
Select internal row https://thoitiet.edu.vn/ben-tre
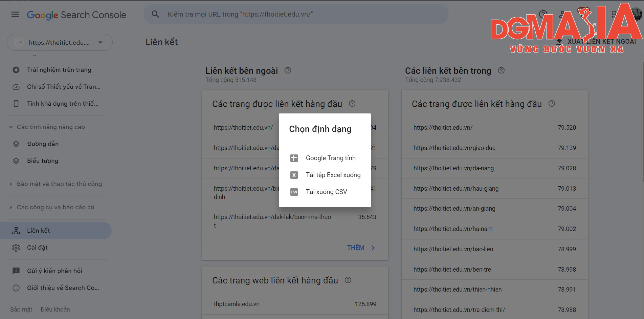click(495, 270)
